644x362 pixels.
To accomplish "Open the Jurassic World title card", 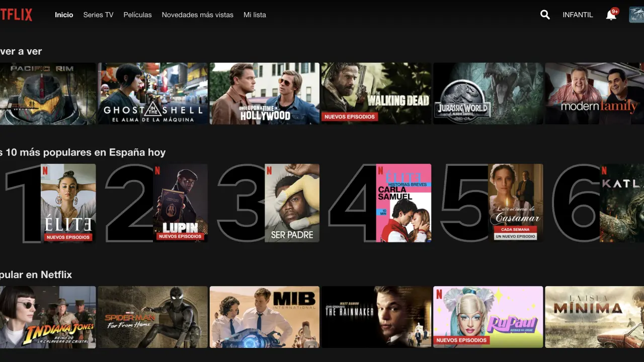I will [x=488, y=94].
